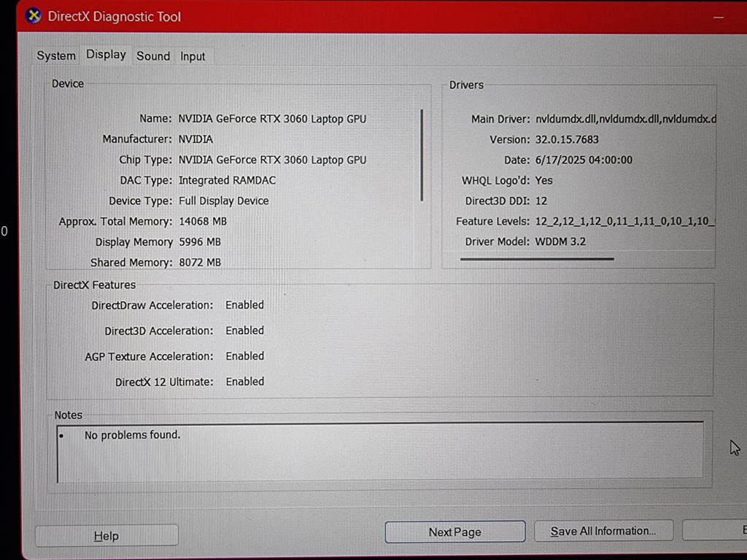747x560 pixels.
Task: Click the Direct3D Acceleration Enabled value
Action: pyautogui.click(x=245, y=330)
